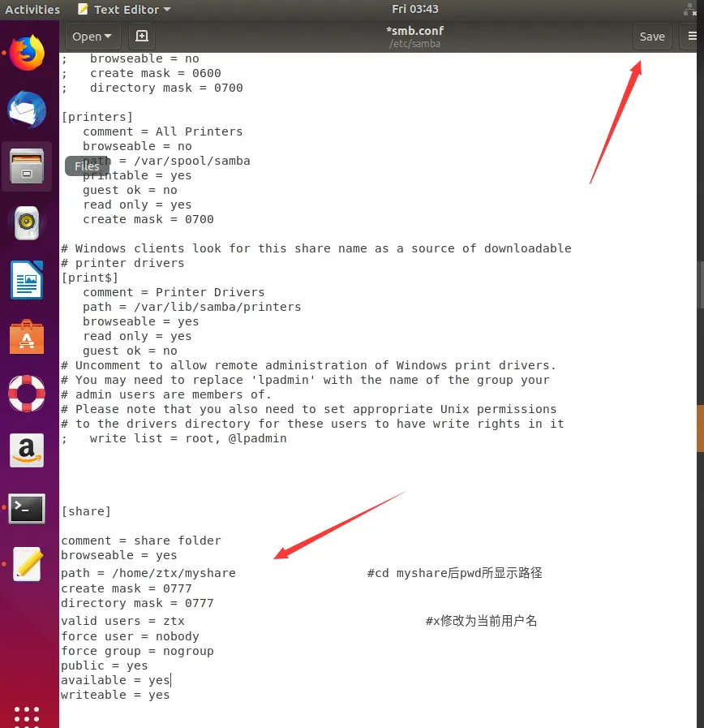Screen dimensions: 704x728
Task: Click 'comment = Printer Drivers' line
Action: coord(174,292)
